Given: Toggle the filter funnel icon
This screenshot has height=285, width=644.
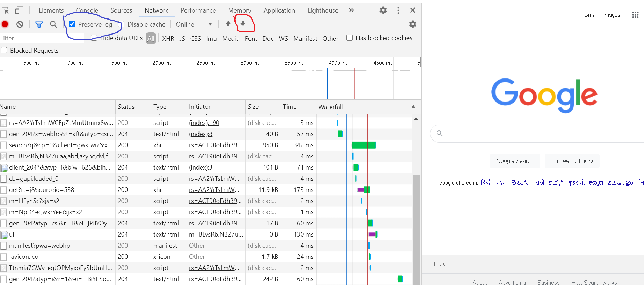Looking at the screenshot, I should click(x=39, y=24).
